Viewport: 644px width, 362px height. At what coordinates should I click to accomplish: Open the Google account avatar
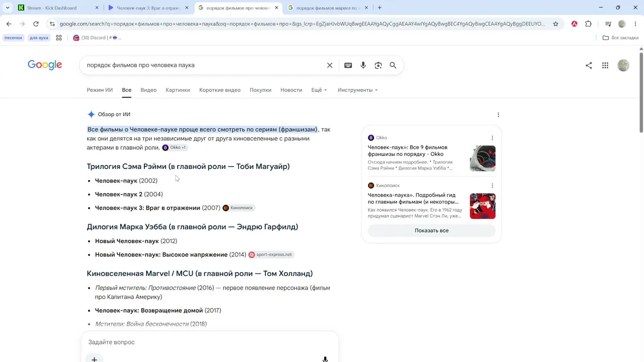coord(623,65)
